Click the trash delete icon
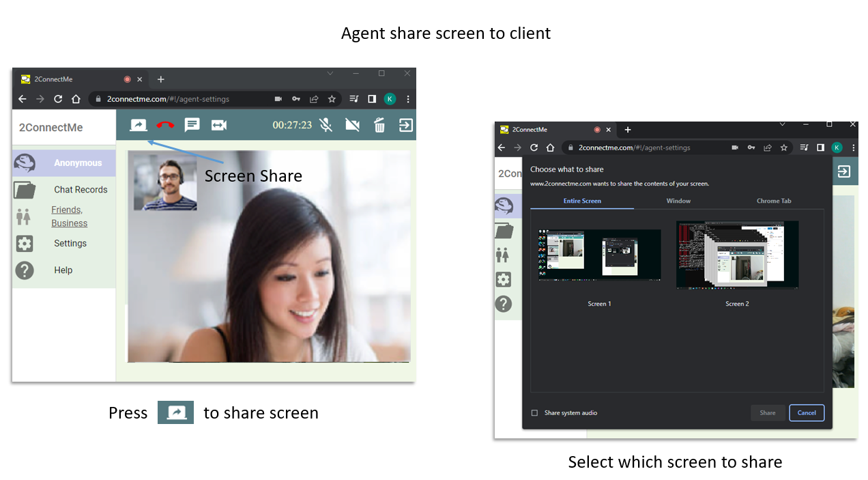This screenshot has height=480, width=868. tap(379, 125)
